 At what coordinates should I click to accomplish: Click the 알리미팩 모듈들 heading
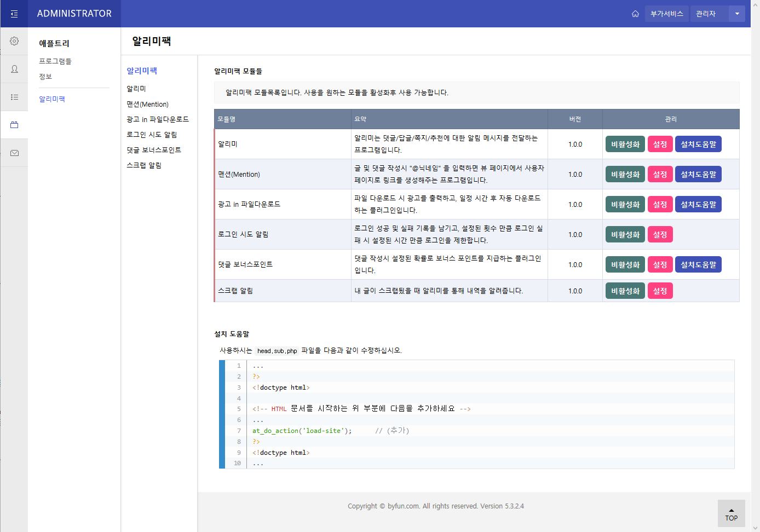tap(238, 71)
